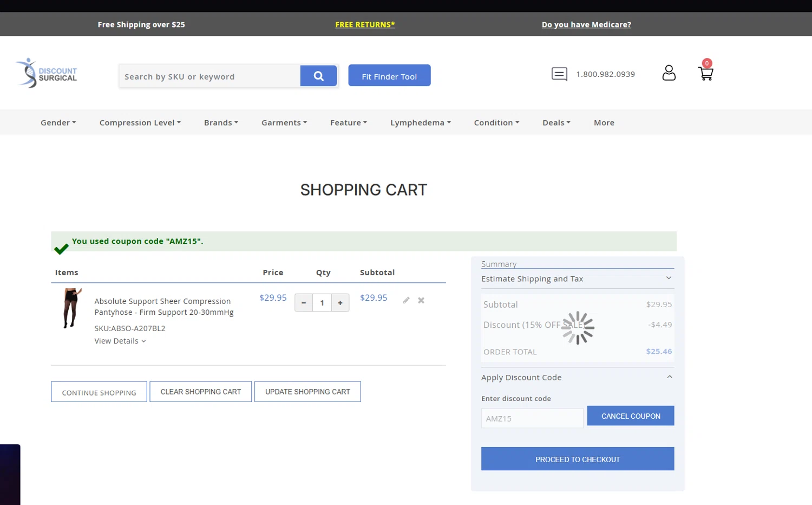Expand View Details for the item
The image size is (812, 505).
point(120,341)
